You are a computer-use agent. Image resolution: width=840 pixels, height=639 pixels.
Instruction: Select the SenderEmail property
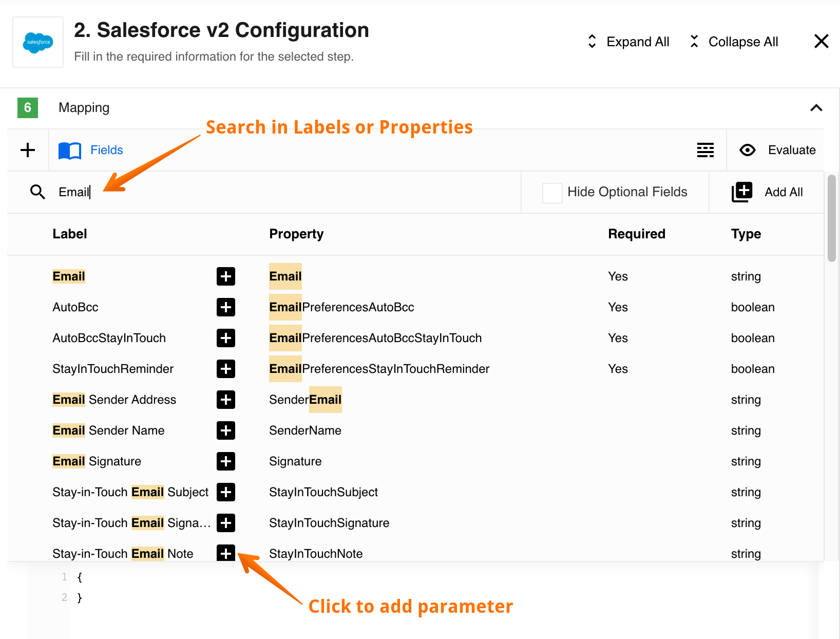pos(306,400)
